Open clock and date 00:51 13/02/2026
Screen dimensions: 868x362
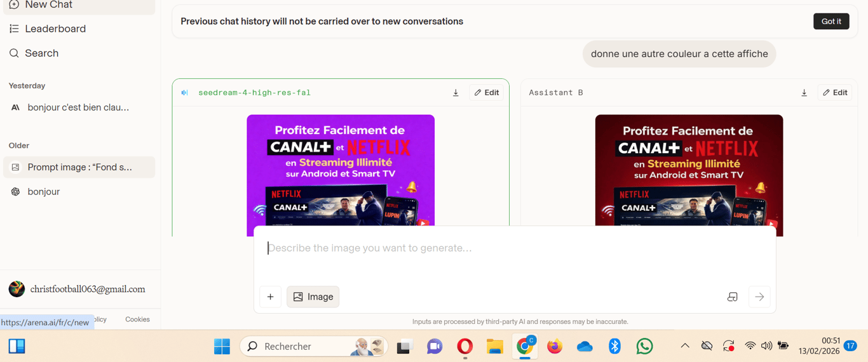(x=819, y=346)
